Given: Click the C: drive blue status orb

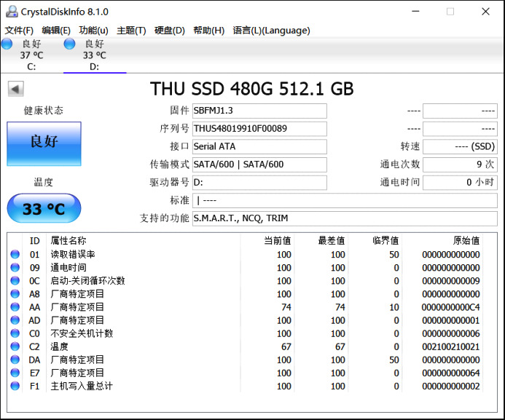Looking at the screenshot, I should [7, 44].
